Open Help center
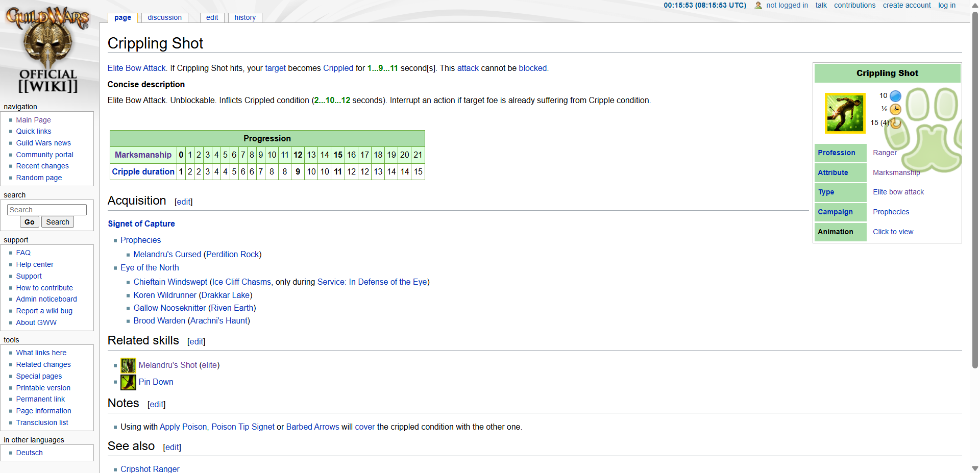980x473 pixels. (x=35, y=264)
